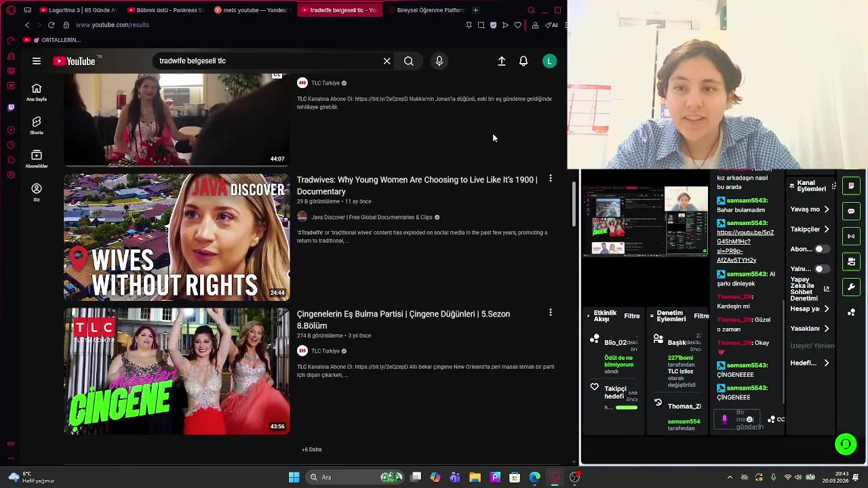Open samsam5543's youtu.be chat link

click(x=745, y=246)
